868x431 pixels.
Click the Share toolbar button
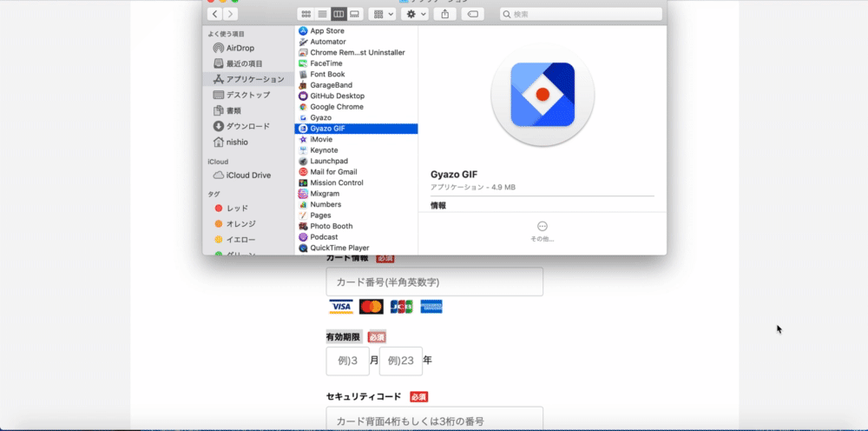pos(445,14)
